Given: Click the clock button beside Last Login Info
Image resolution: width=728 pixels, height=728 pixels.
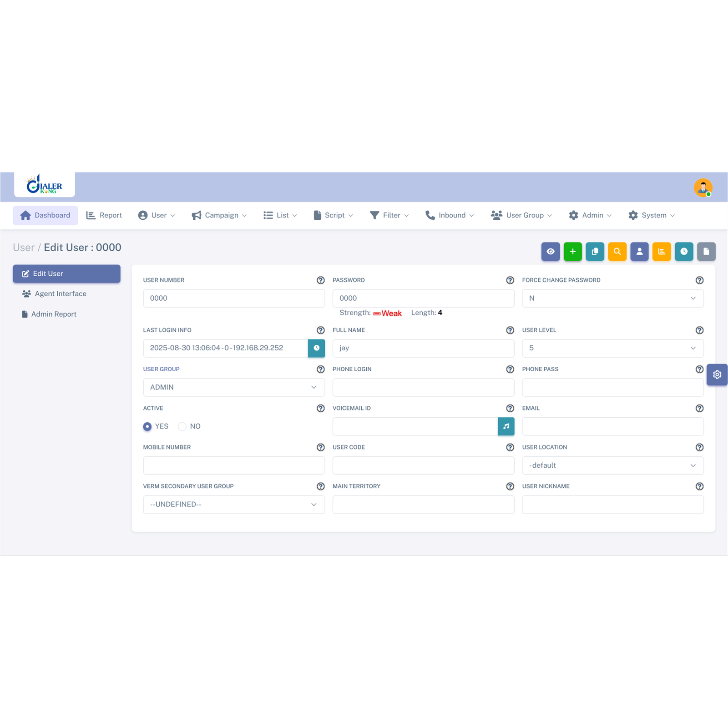Looking at the screenshot, I should point(316,348).
